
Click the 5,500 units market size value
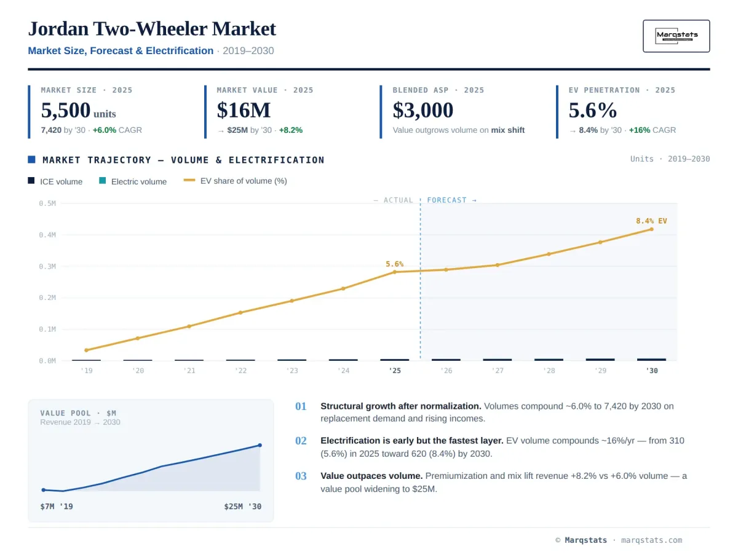78,110
